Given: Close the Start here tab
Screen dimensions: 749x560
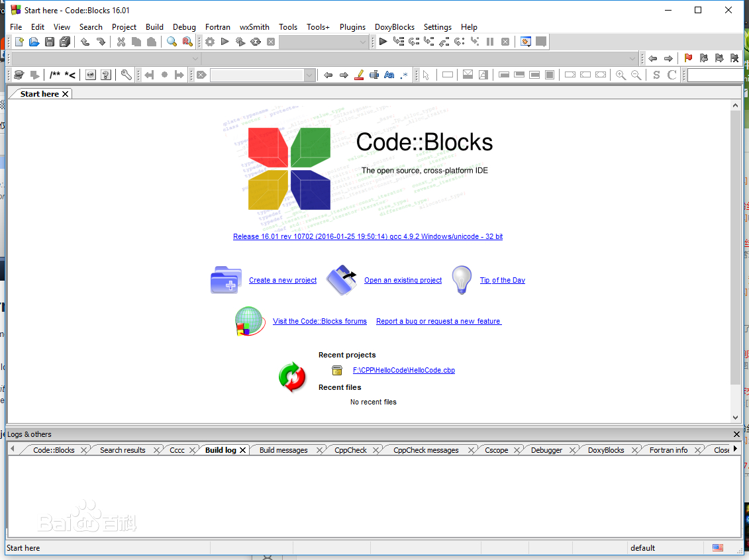Looking at the screenshot, I should pos(66,94).
